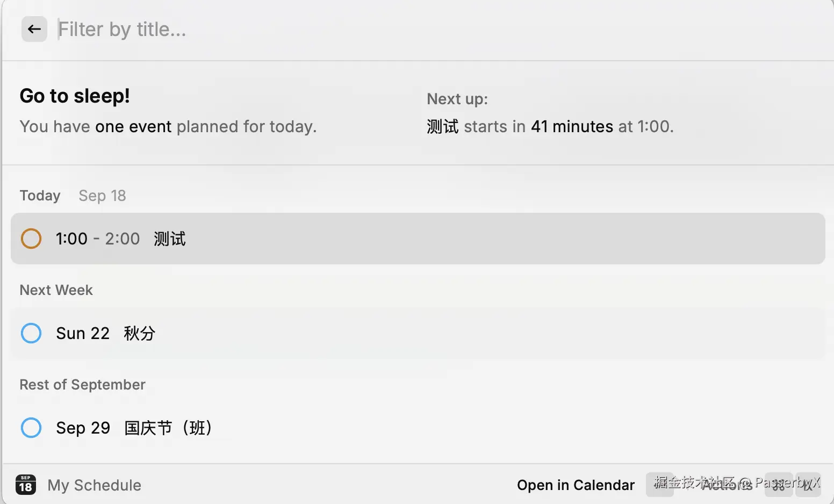Click the back arrow button
Image resolution: width=834 pixels, height=504 pixels.
pyautogui.click(x=34, y=29)
